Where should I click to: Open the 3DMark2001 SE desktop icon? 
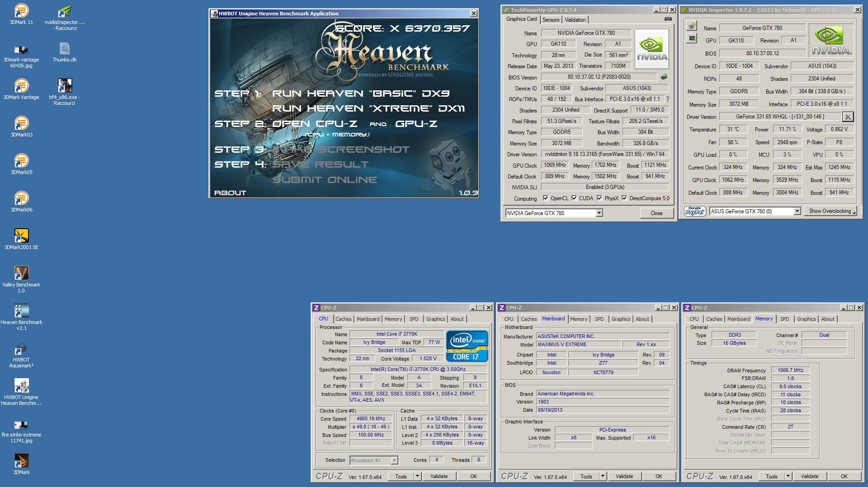(21, 239)
